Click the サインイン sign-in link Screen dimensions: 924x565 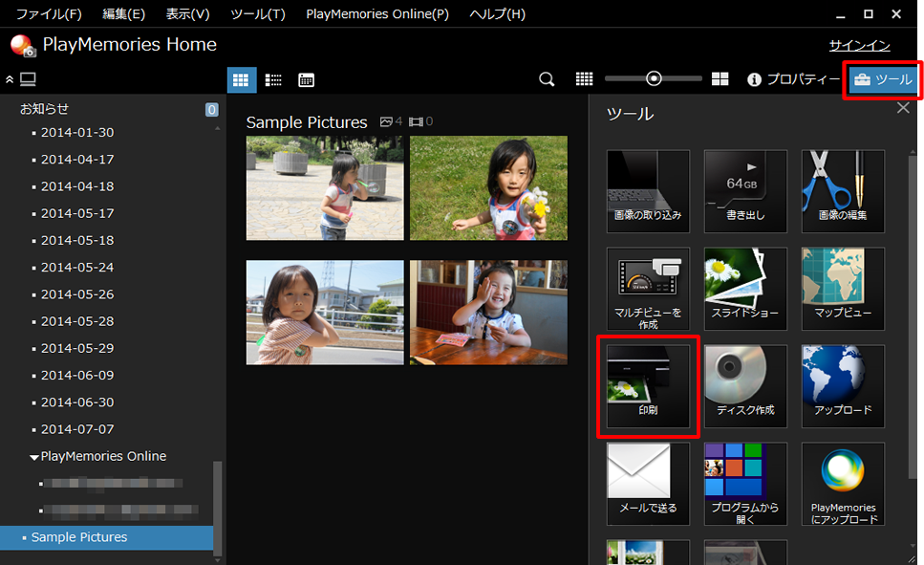tap(859, 45)
